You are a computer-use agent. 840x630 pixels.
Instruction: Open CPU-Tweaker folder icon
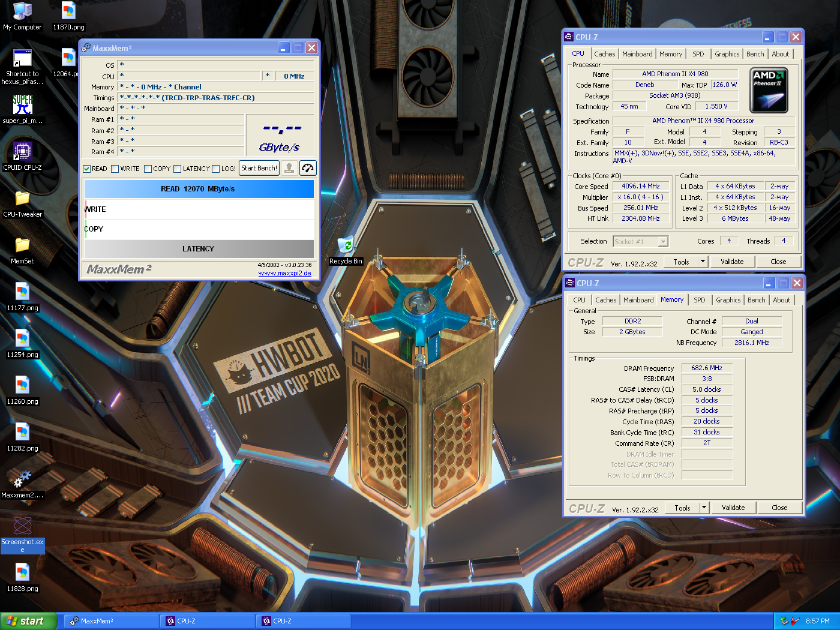(22, 203)
